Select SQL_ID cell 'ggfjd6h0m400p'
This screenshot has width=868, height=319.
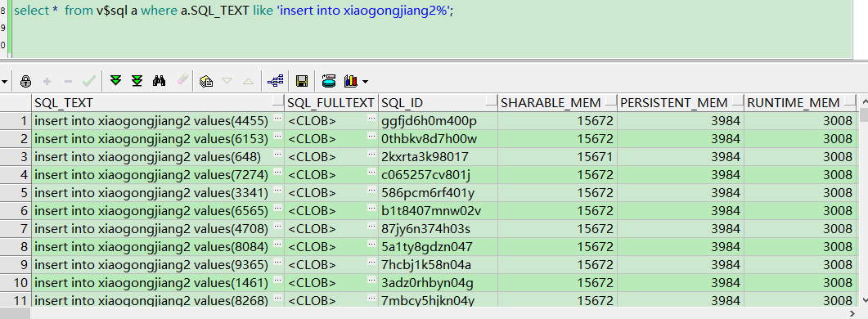438,120
